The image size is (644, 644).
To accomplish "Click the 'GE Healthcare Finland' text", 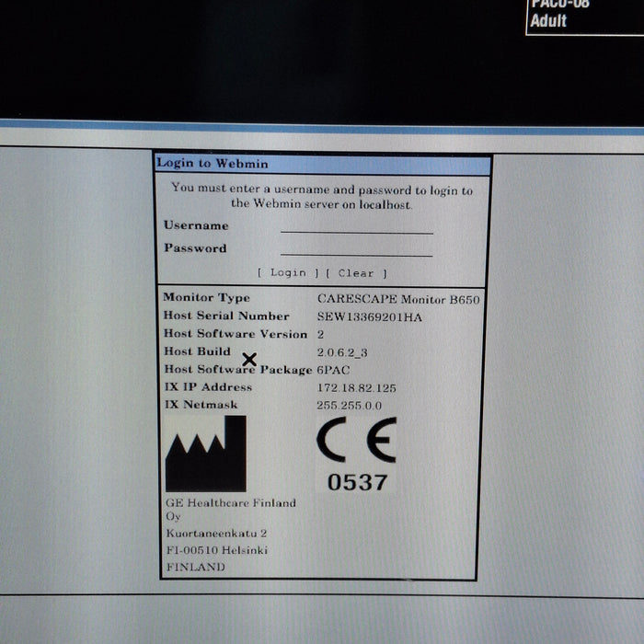I will [x=231, y=503].
